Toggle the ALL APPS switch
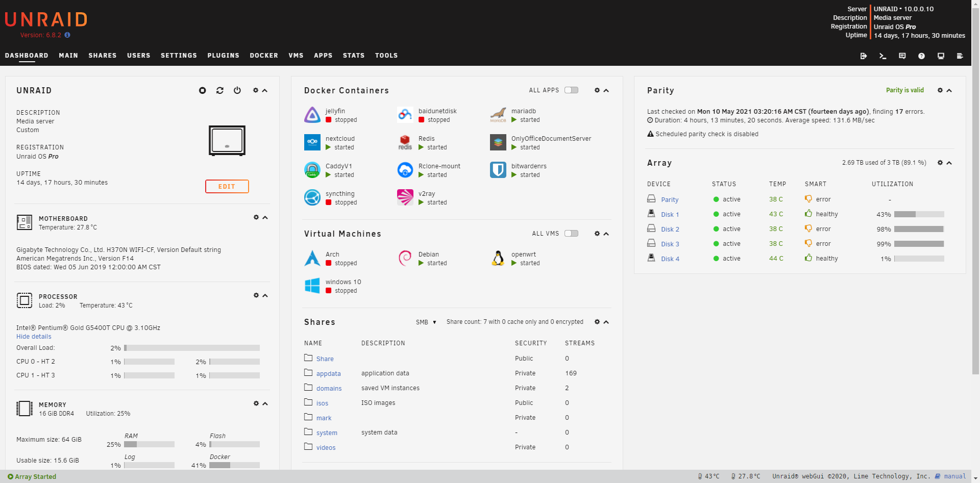980x483 pixels. 571,90
